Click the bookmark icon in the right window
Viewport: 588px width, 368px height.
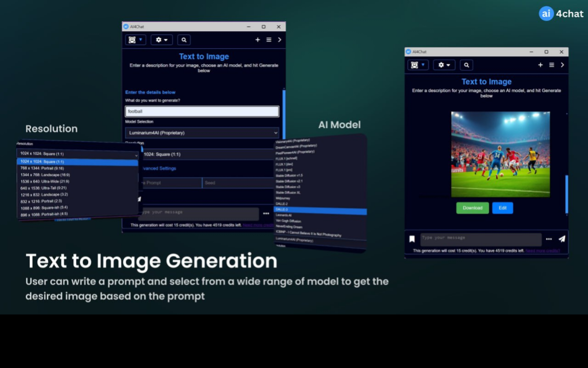(x=412, y=239)
